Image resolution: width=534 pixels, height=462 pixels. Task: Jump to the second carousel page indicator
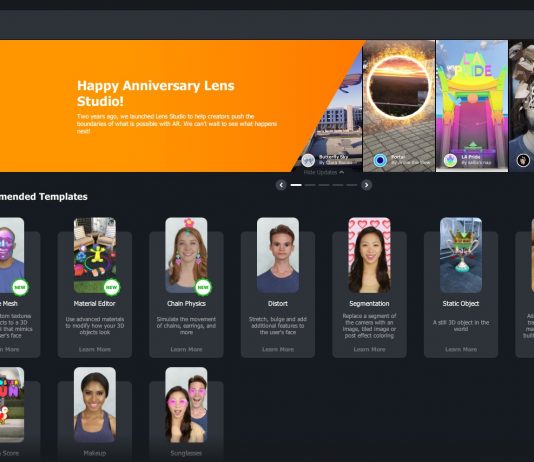[x=310, y=185]
